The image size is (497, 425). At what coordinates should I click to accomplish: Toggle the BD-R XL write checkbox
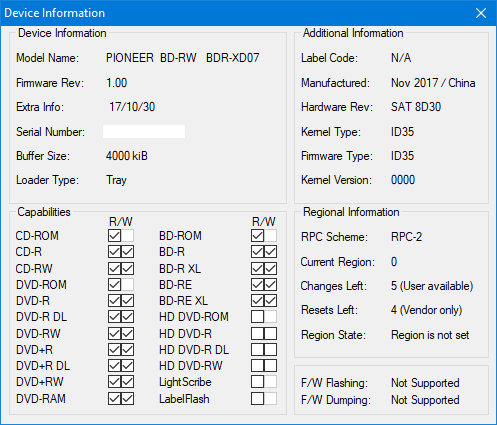pos(270,268)
